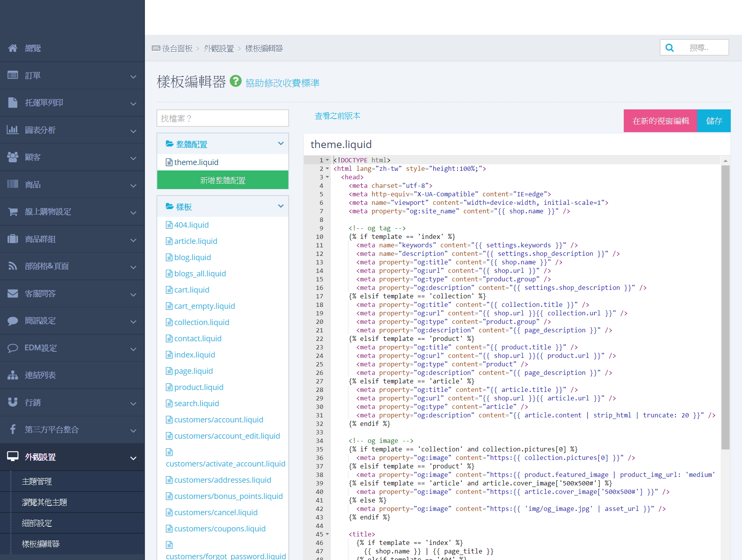Click the 線上購物設定 shopping cart icon
This screenshot has height=560, width=742.
[x=13, y=211]
